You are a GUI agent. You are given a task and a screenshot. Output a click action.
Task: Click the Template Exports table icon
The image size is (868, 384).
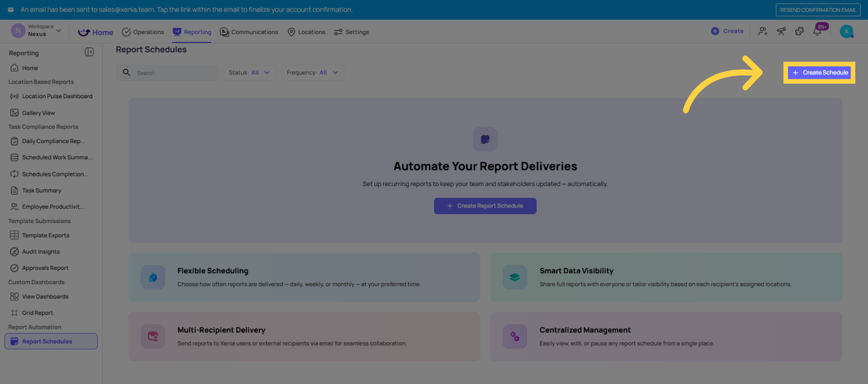click(x=14, y=235)
